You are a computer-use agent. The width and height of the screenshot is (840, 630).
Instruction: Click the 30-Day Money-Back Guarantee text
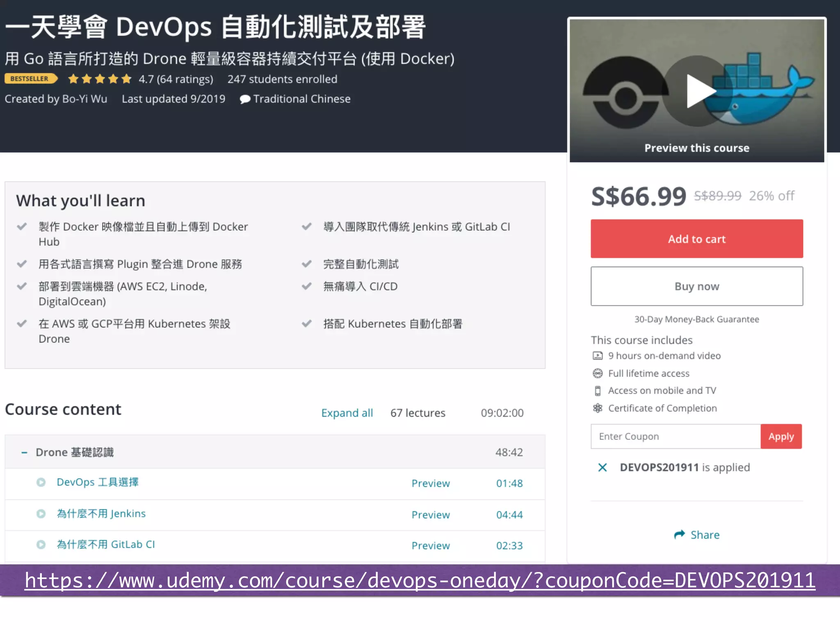click(x=697, y=320)
